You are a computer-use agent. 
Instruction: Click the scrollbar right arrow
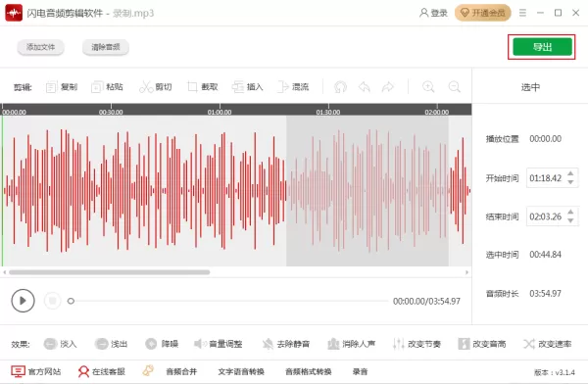tap(466, 272)
